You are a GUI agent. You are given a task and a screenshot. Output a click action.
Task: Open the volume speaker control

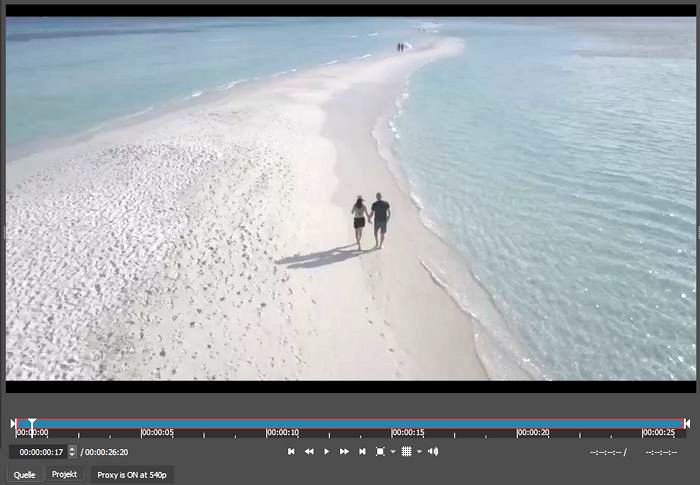click(x=433, y=452)
